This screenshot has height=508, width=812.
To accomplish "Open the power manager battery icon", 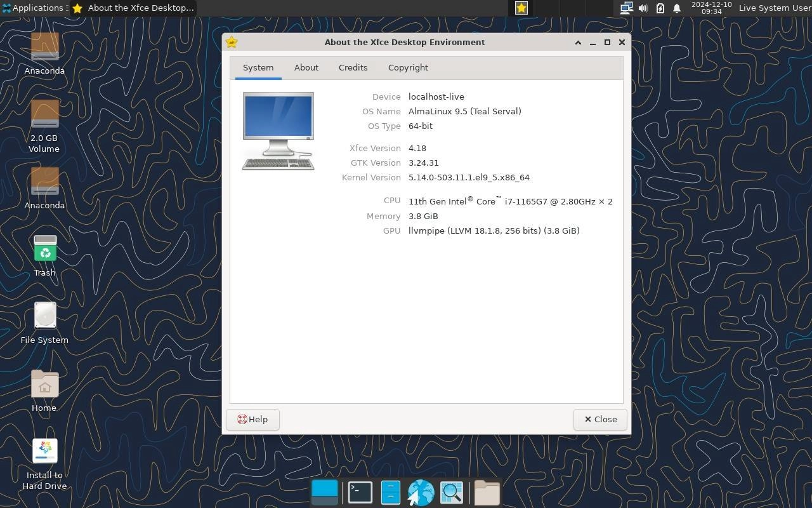I will (x=660, y=8).
